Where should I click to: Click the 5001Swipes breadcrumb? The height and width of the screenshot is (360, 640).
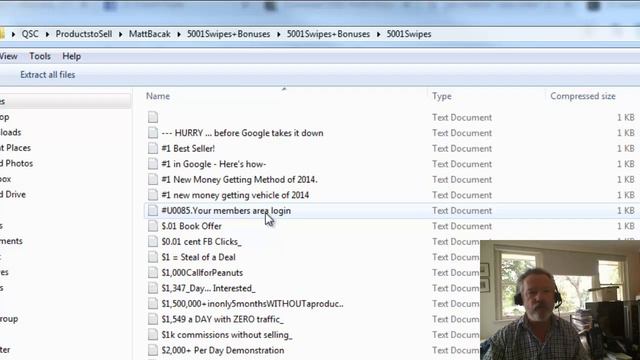pyautogui.click(x=409, y=34)
